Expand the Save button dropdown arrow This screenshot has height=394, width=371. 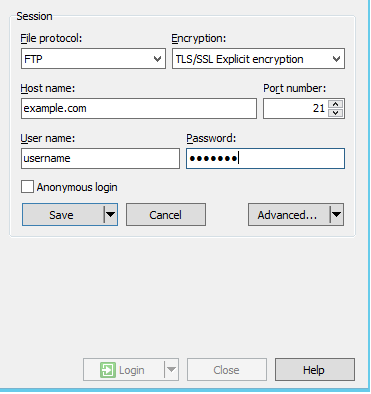110,215
